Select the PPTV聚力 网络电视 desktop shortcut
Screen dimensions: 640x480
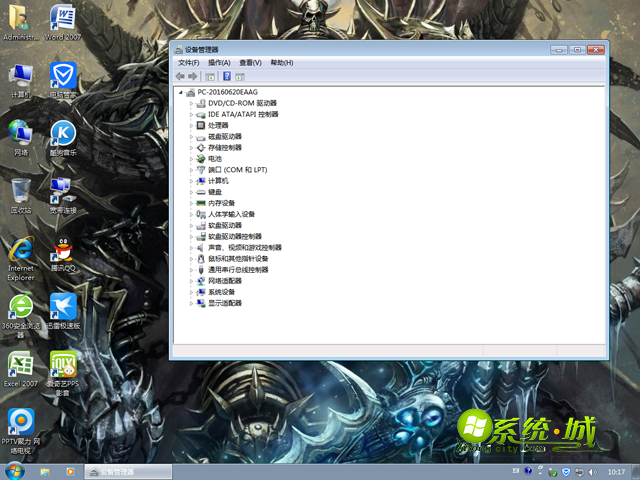pyautogui.click(x=20, y=432)
